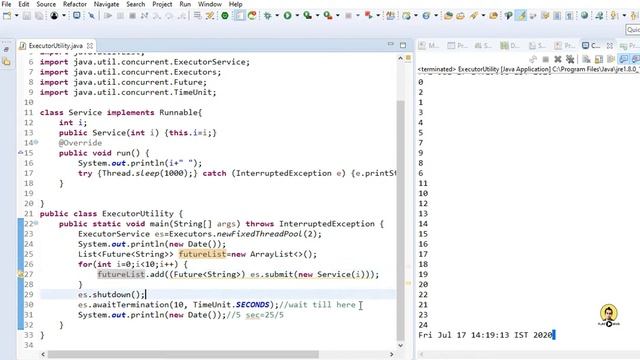Image resolution: width=640 pixels, height=360 pixels.
Task: Expand the New wizard dropdown arrow
Action: 16,16
